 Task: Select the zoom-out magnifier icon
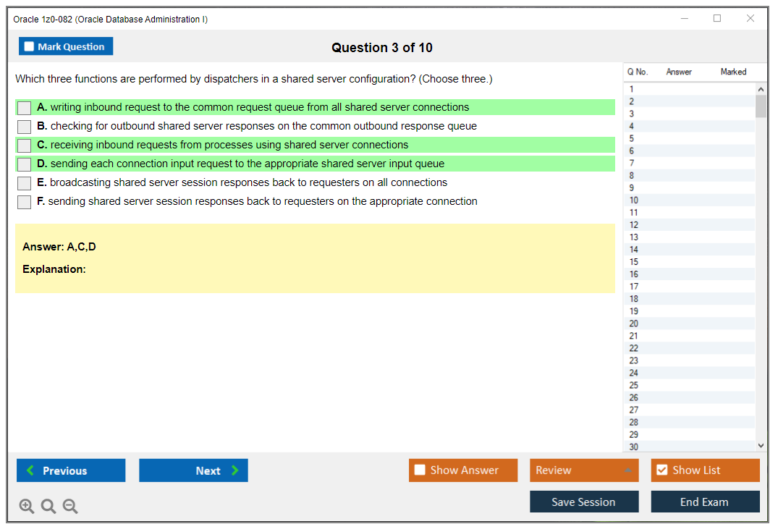click(70, 506)
